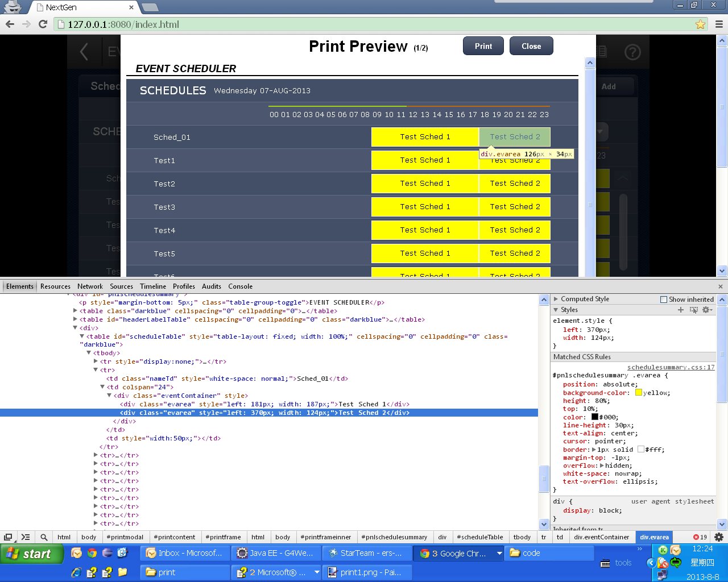Enable the Show inherited checkbox
The image size is (728, 582).
click(664, 300)
